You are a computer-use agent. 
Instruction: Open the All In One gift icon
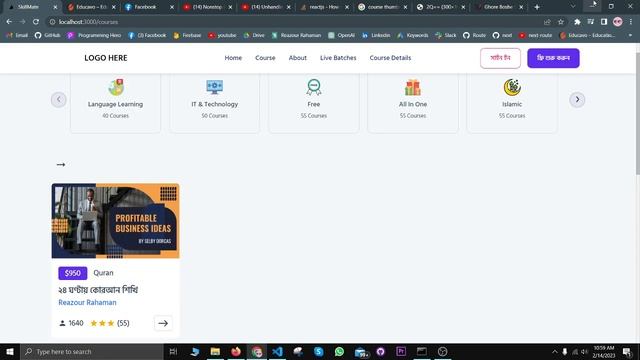coord(413,87)
